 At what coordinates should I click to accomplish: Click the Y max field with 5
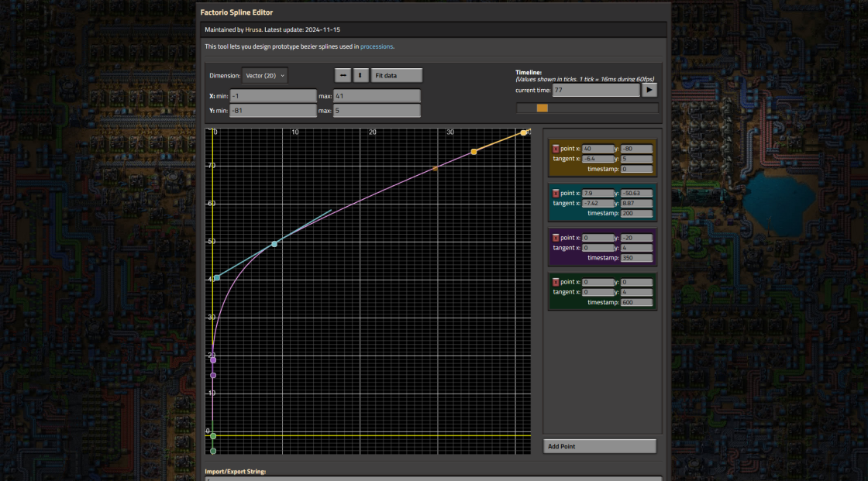point(377,111)
